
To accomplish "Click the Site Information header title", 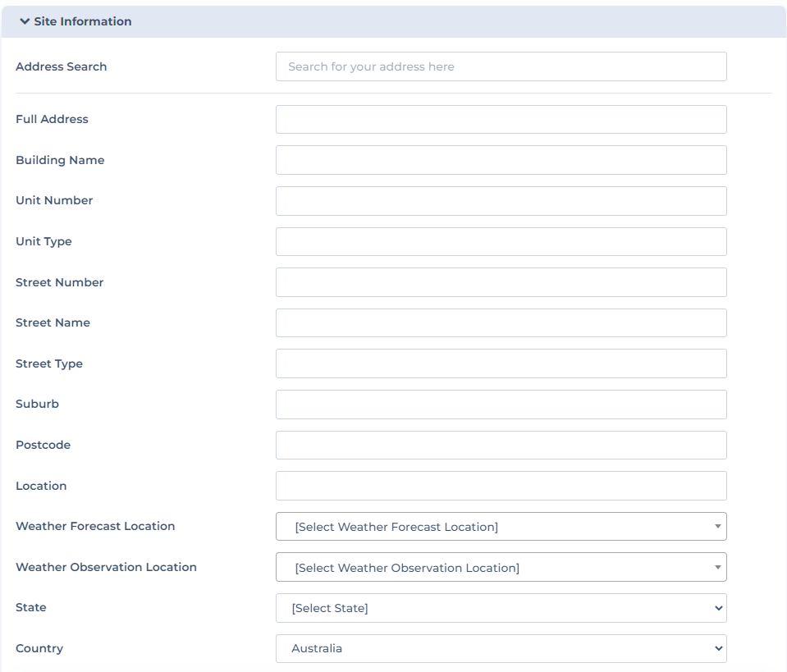I will coord(83,21).
